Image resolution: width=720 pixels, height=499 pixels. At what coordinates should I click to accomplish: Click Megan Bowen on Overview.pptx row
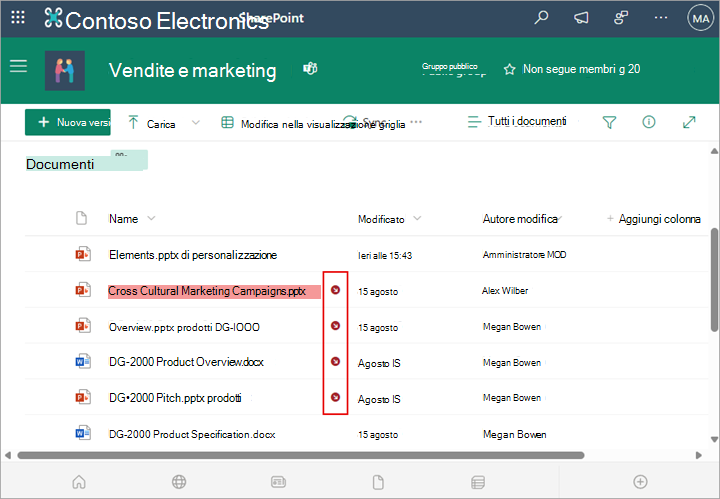512,326
